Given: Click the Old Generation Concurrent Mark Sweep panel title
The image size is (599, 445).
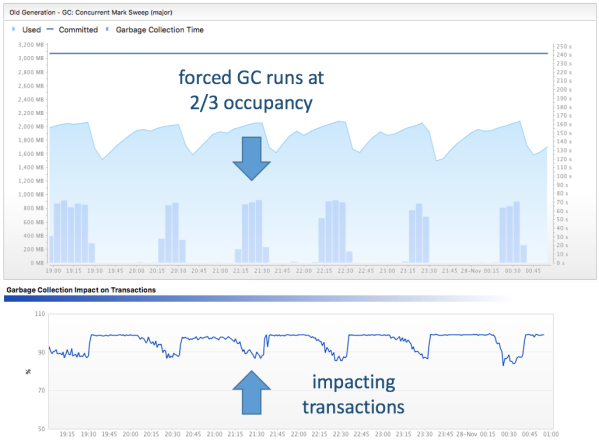Looking at the screenshot, I should point(91,13).
